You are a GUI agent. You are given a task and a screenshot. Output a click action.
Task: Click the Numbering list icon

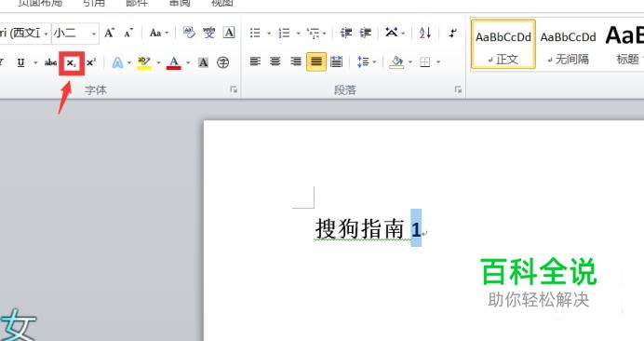coord(284,33)
